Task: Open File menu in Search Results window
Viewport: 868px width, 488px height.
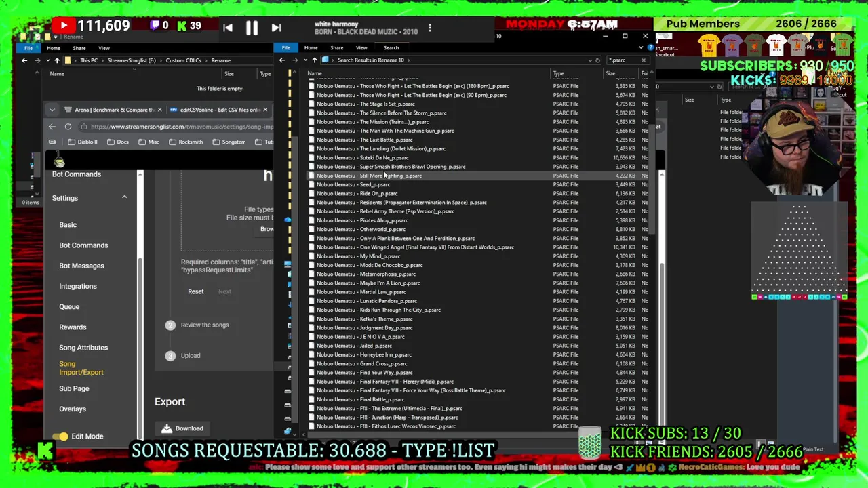Action: 286,47
